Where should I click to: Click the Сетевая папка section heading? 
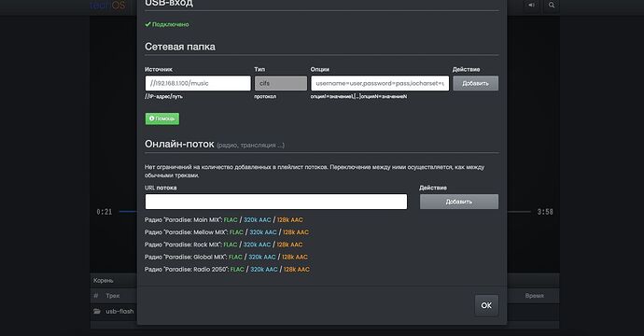(x=180, y=47)
